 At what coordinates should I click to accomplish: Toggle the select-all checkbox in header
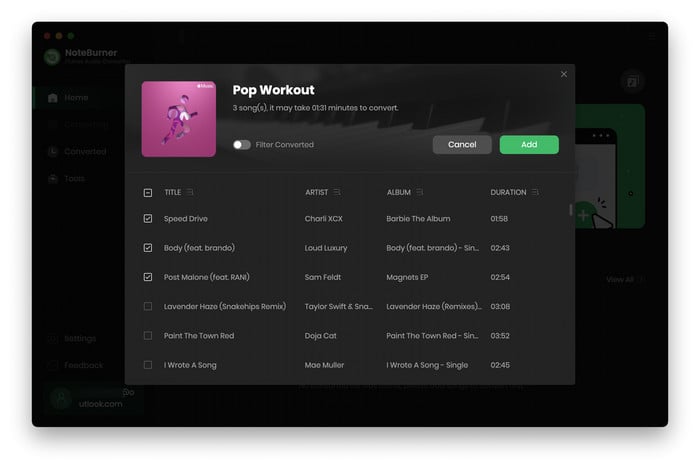click(x=148, y=192)
